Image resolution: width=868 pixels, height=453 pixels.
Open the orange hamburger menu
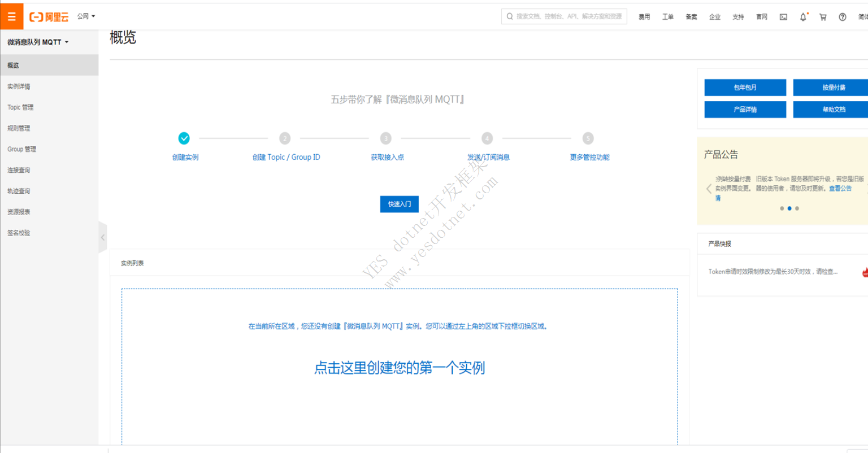(11, 16)
